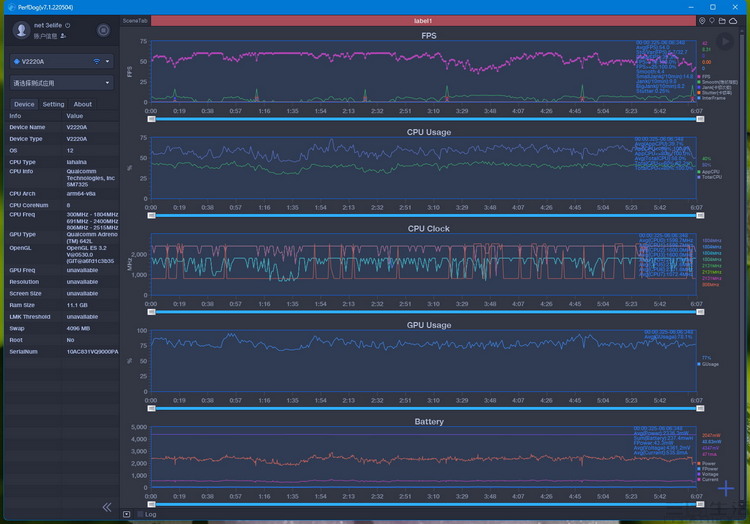Open the test application selection dropdown
Screen dimensions: 750x524
(x=62, y=83)
